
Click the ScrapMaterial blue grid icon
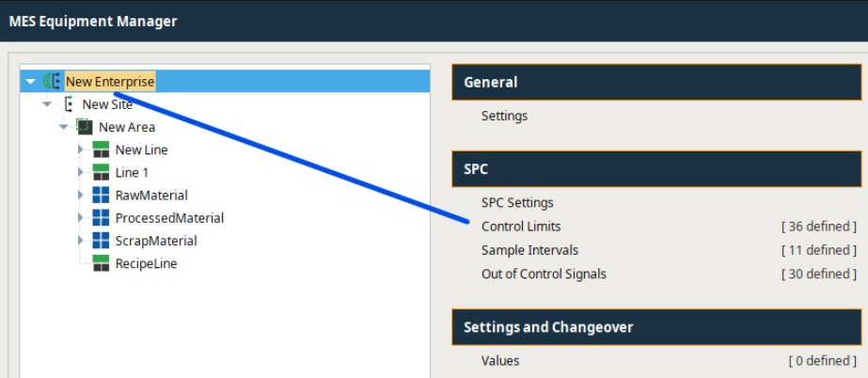pyautogui.click(x=101, y=241)
